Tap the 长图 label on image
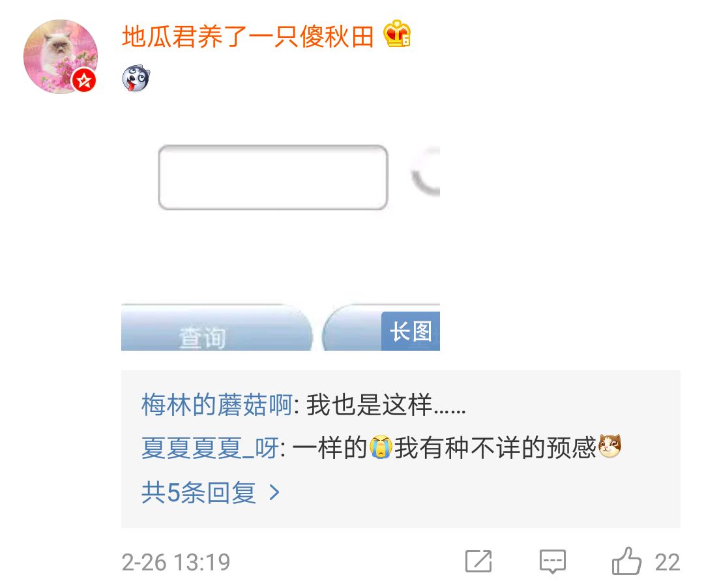 pos(411,331)
